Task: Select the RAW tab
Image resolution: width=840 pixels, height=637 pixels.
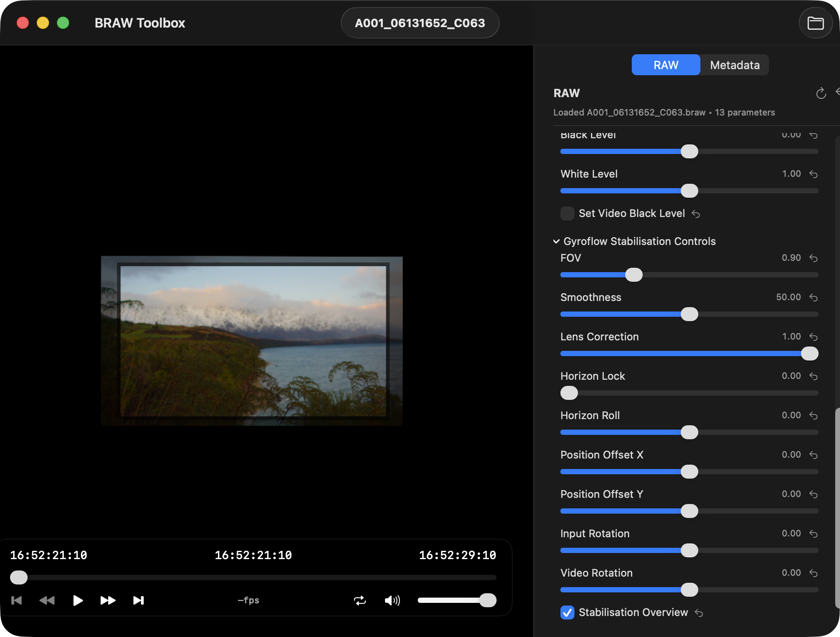Action: point(665,65)
